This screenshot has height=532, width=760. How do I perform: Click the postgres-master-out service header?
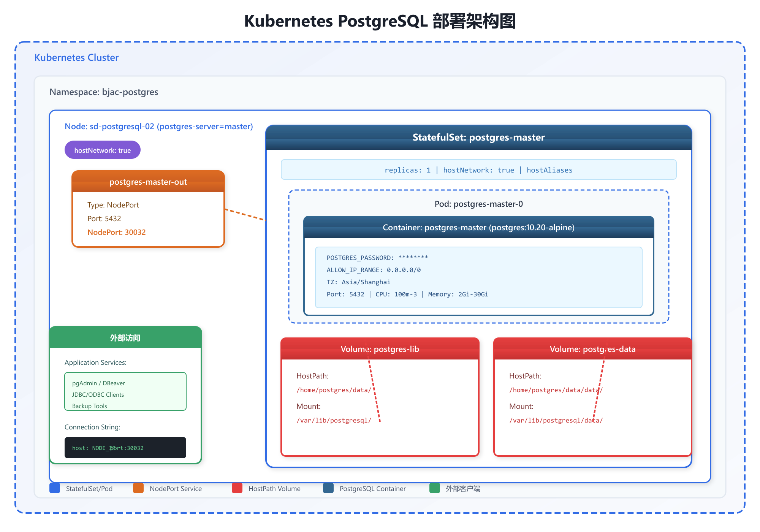pos(148,182)
